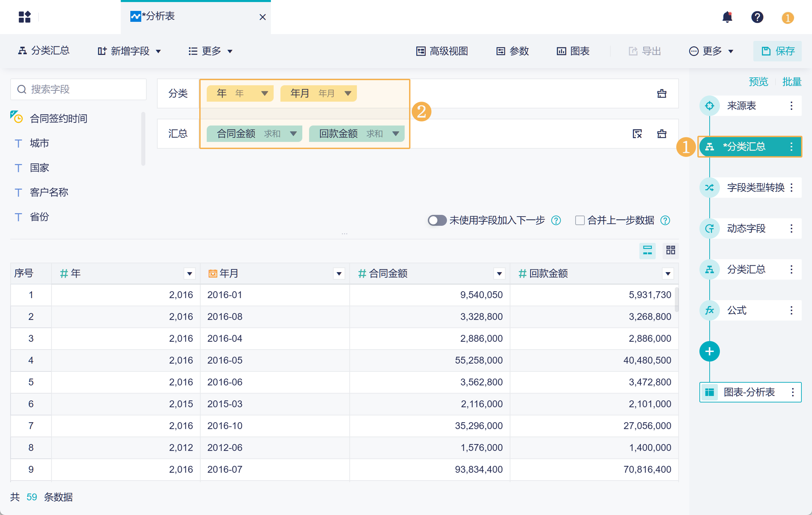Open options menu for 来源表 step
The width and height of the screenshot is (812, 515).
point(792,106)
